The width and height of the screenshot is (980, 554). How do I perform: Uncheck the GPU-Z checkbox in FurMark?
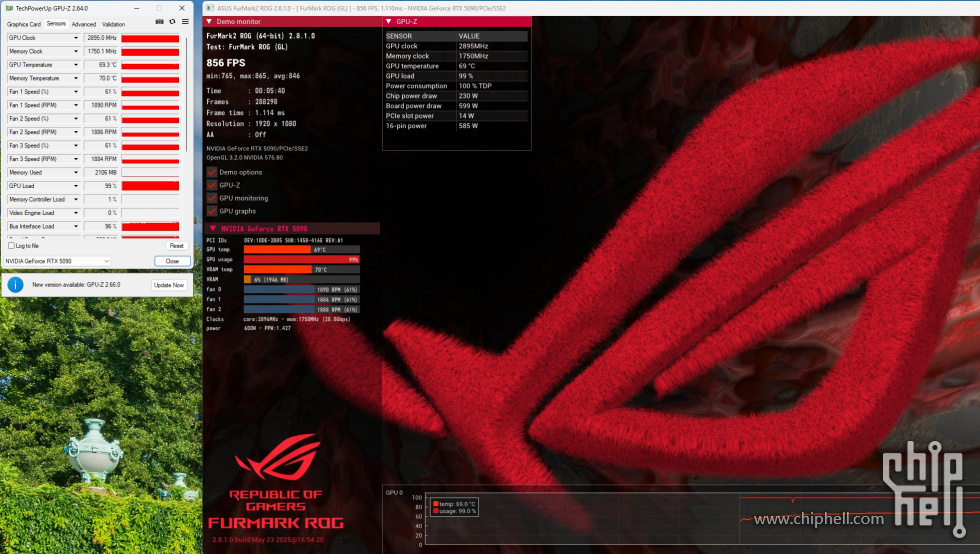[x=212, y=185]
